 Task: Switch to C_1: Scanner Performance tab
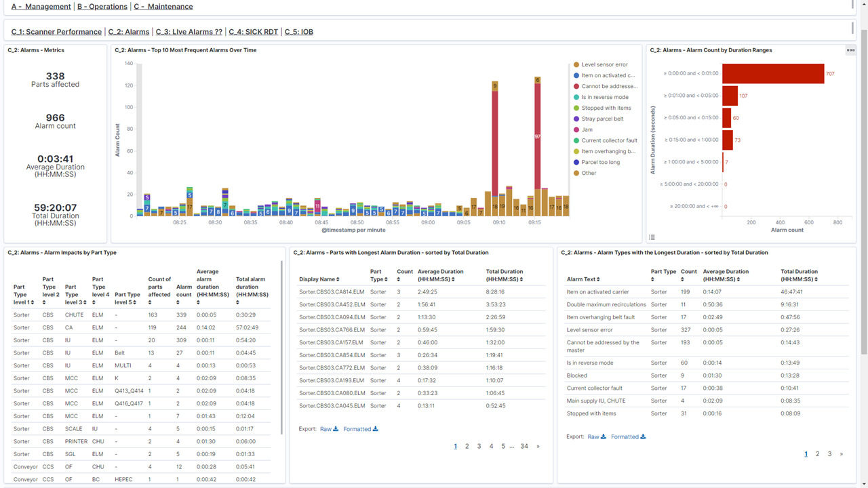click(x=56, y=32)
